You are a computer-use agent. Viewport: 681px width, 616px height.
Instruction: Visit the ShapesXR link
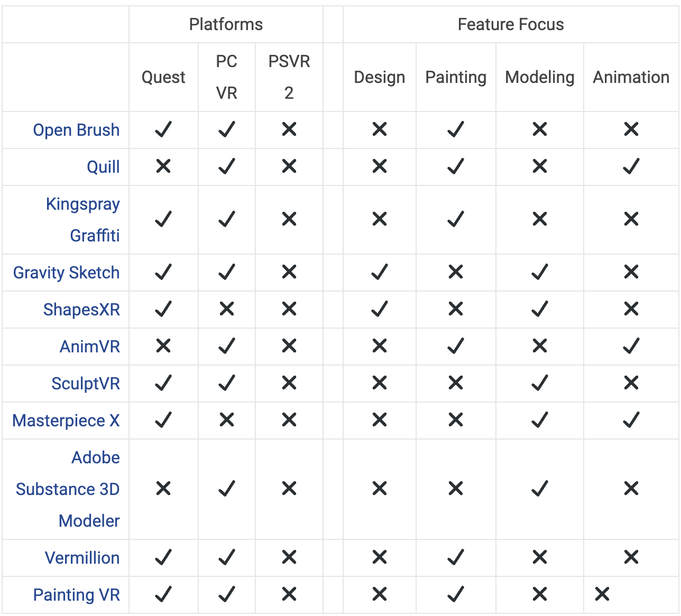point(81,310)
